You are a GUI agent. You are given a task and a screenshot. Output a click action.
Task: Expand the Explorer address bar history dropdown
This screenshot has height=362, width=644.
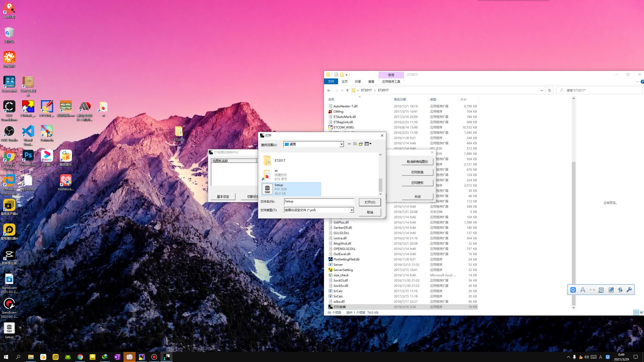[542, 90]
